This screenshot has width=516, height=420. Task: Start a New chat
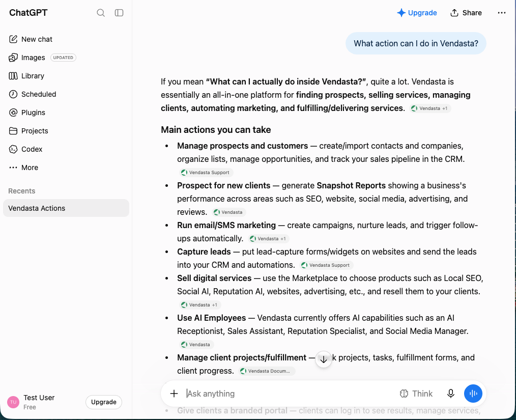(x=31, y=39)
